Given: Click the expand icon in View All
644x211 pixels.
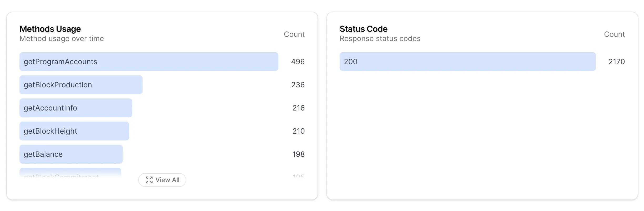Looking at the screenshot, I should tap(149, 180).
